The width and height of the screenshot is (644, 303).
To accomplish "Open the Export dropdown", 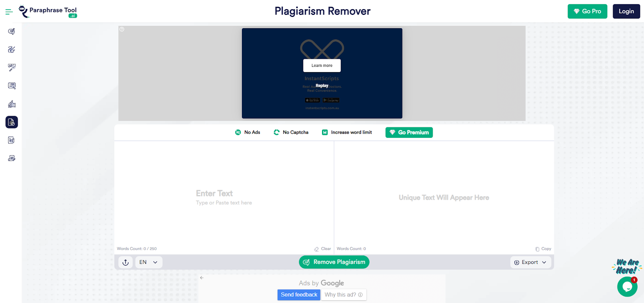I will tap(530, 262).
